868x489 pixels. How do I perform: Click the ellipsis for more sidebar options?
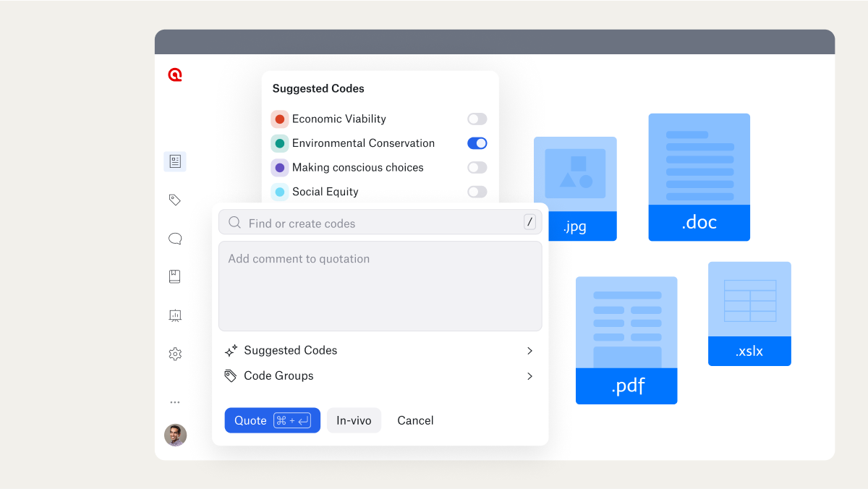pyautogui.click(x=174, y=401)
